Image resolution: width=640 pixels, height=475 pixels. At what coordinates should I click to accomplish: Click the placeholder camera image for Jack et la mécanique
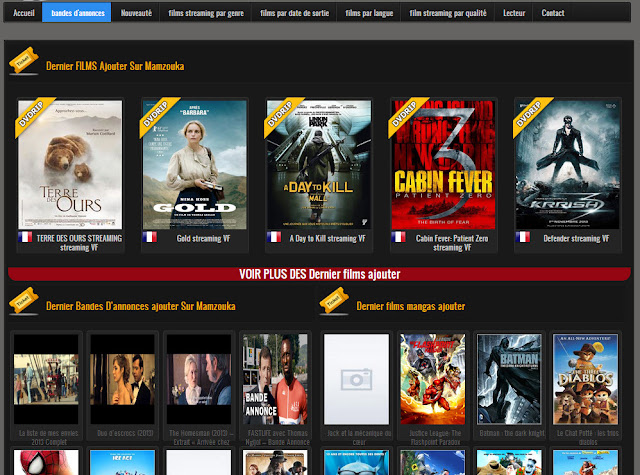[356, 379]
